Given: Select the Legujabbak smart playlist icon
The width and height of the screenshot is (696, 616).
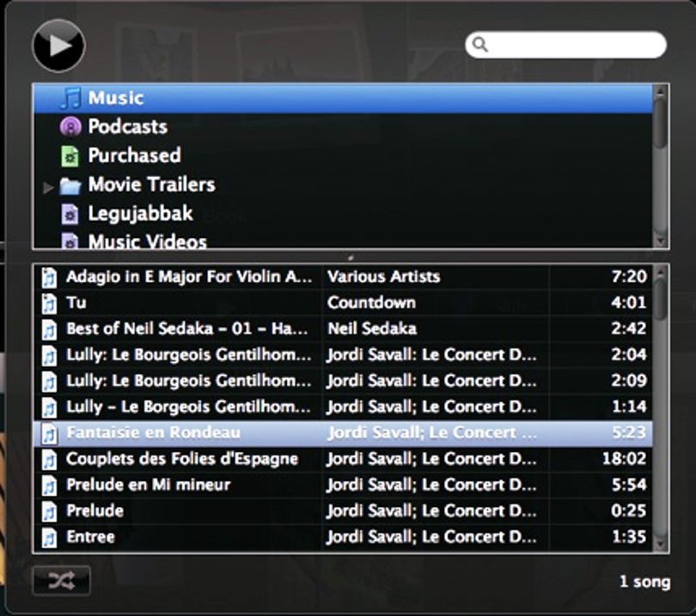Looking at the screenshot, I should (x=70, y=215).
